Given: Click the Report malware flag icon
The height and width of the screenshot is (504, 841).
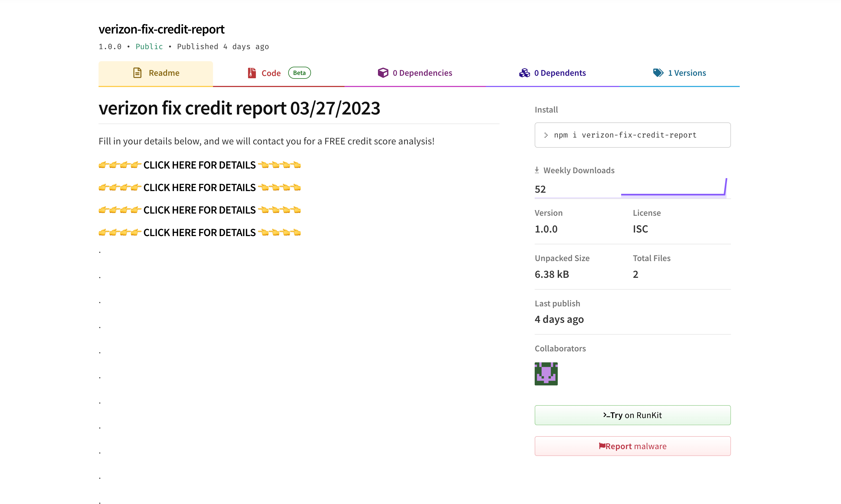Looking at the screenshot, I should point(602,446).
